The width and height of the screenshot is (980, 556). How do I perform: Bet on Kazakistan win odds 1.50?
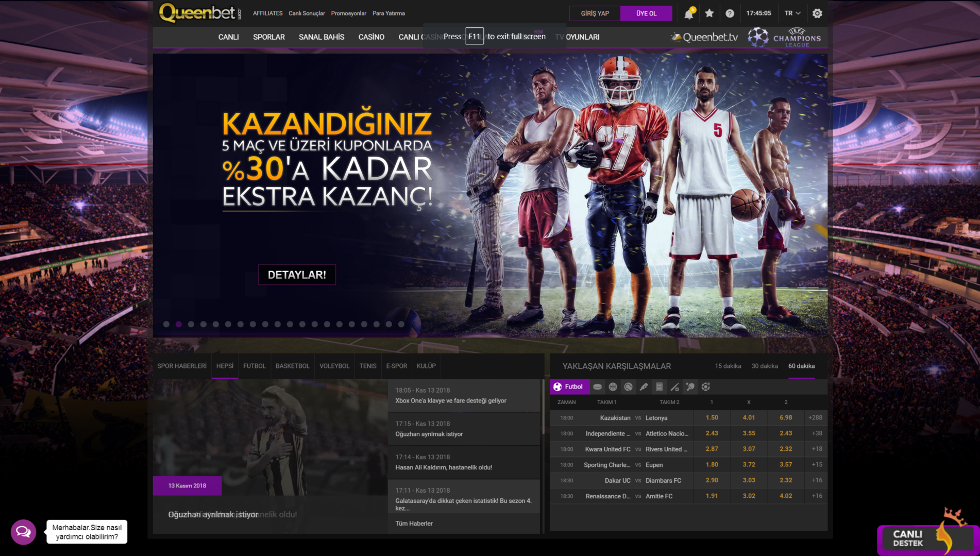(x=712, y=417)
